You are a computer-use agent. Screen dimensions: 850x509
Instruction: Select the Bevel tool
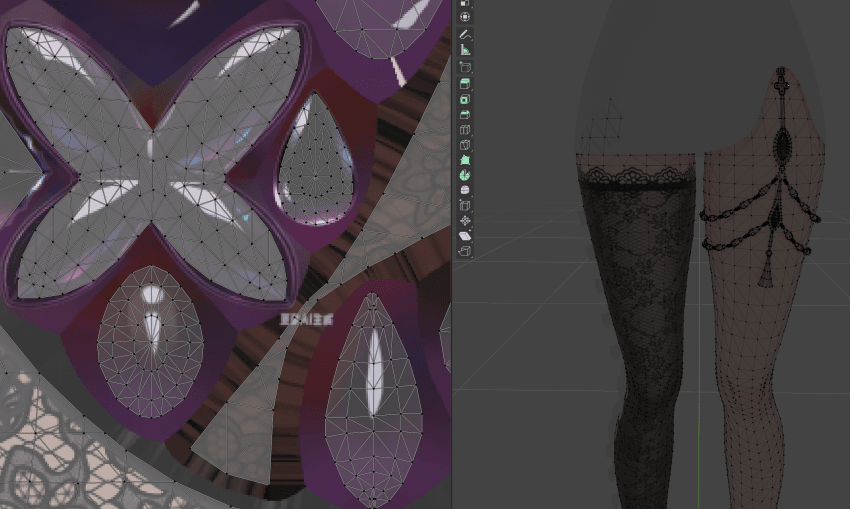pos(465,114)
